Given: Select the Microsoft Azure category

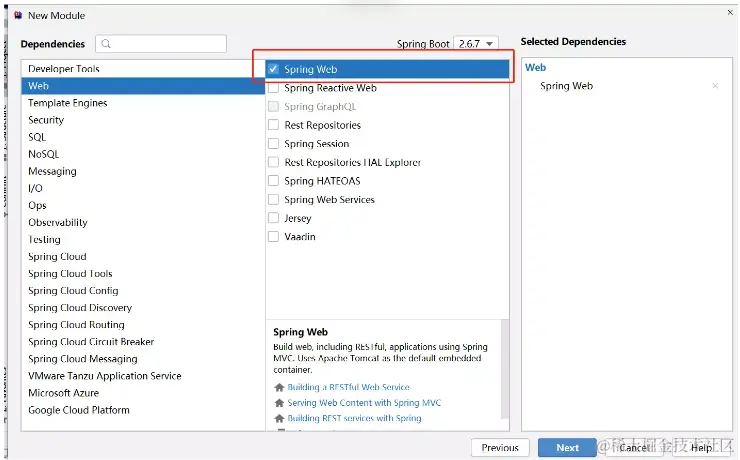Looking at the screenshot, I should click(x=143, y=393).
